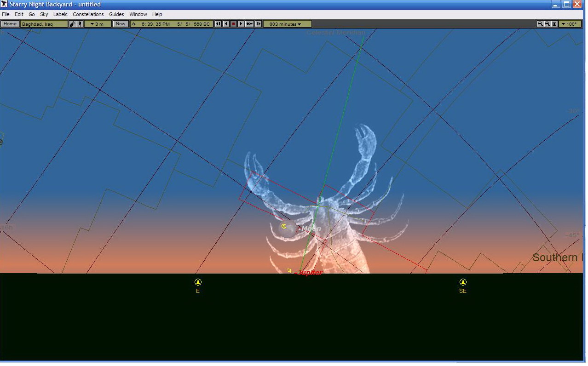588x366 pixels.
Task: Click the real-time flow button
Action: point(249,24)
